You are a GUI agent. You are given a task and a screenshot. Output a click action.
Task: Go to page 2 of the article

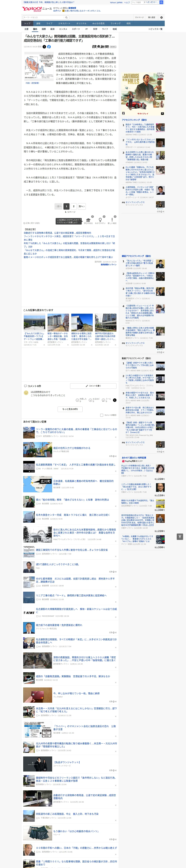point(74,206)
